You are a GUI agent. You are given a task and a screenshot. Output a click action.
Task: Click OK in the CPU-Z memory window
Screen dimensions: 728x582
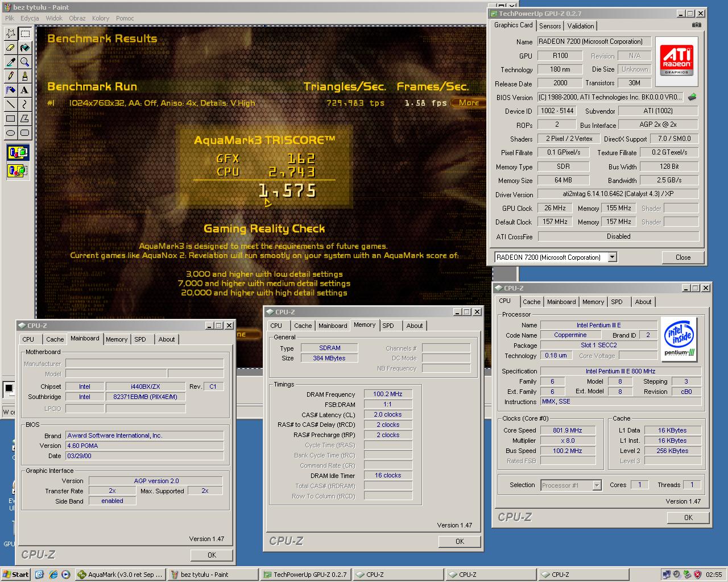coord(460,541)
